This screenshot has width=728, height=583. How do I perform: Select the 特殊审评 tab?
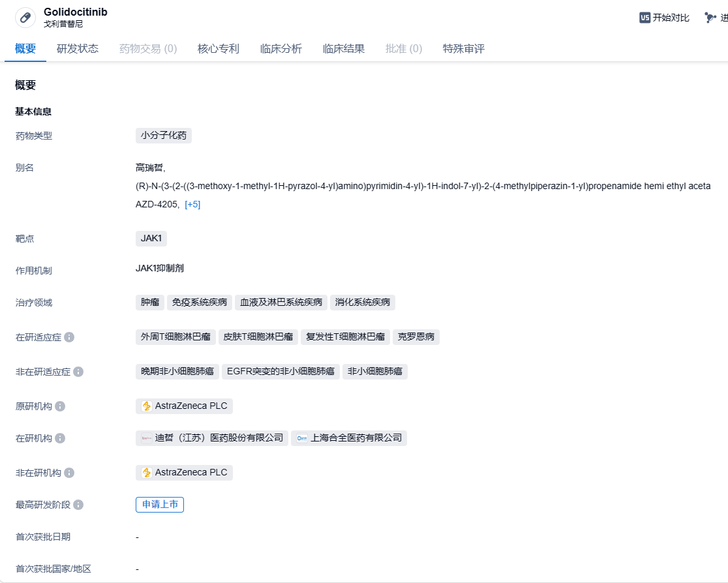point(464,49)
